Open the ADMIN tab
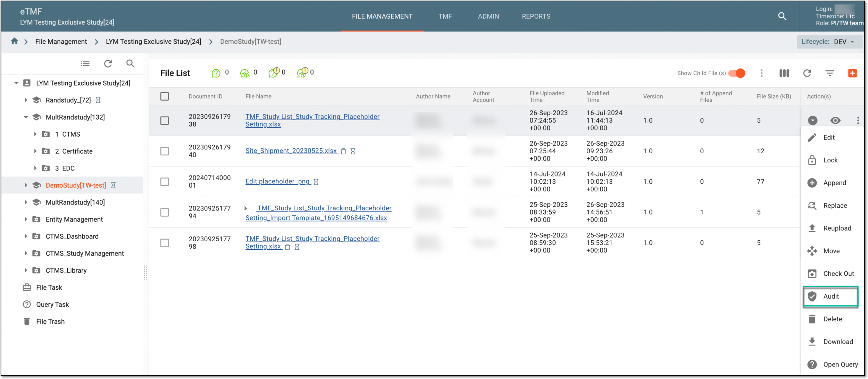Image resolution: width=868 pixels, height=379 pixels. pyautogui.click(x=488, y=16)
